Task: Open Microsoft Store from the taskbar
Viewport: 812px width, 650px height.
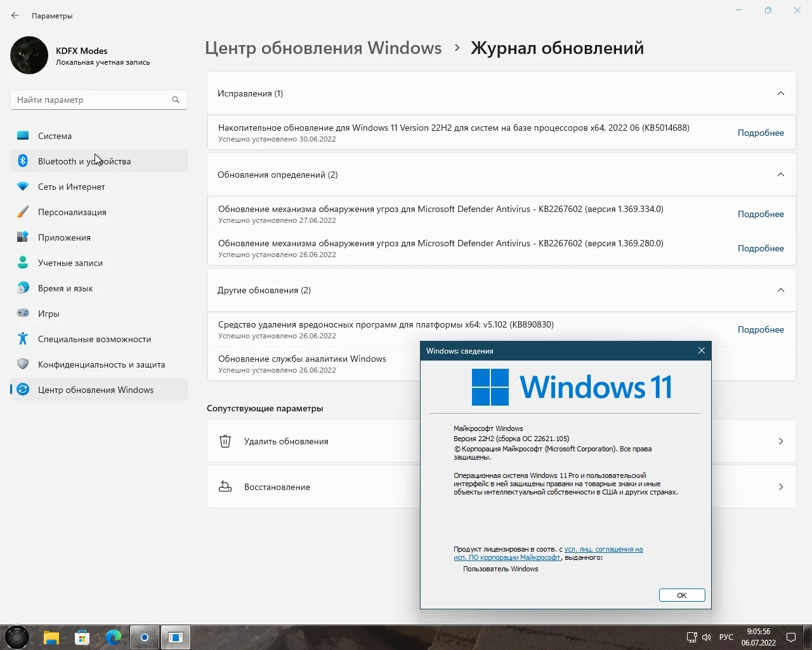Action: tap(82, 637)
